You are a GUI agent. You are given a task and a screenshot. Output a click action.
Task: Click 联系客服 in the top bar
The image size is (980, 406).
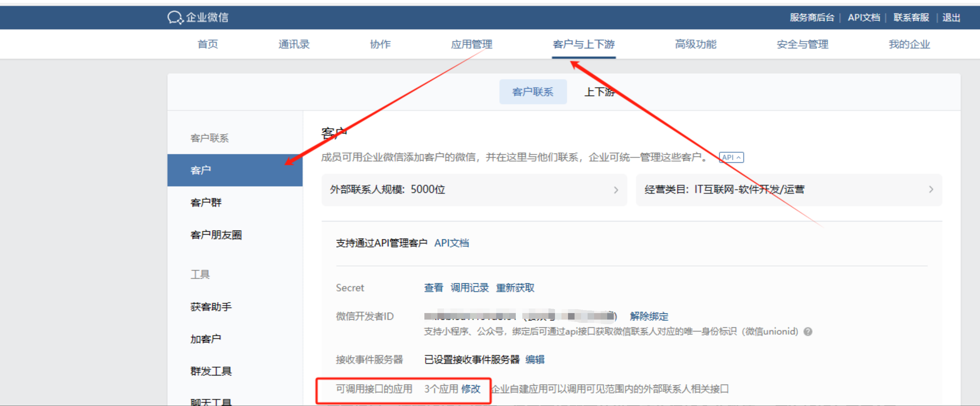[911, 18]
